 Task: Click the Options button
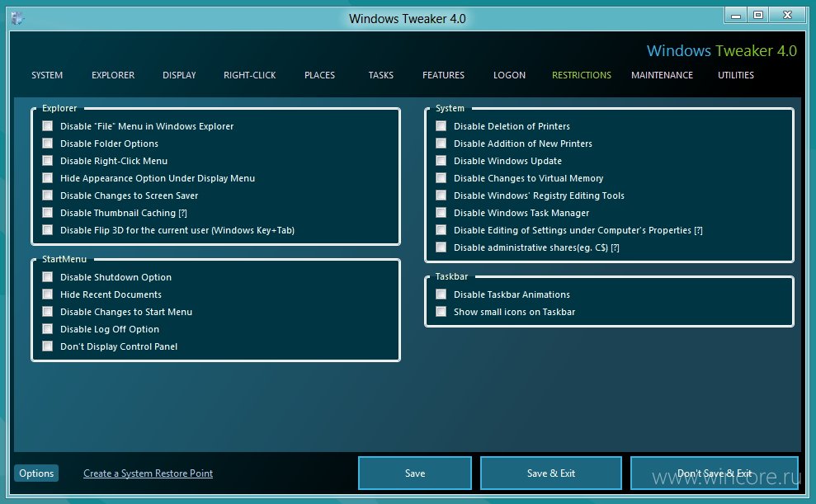[36, 473]
